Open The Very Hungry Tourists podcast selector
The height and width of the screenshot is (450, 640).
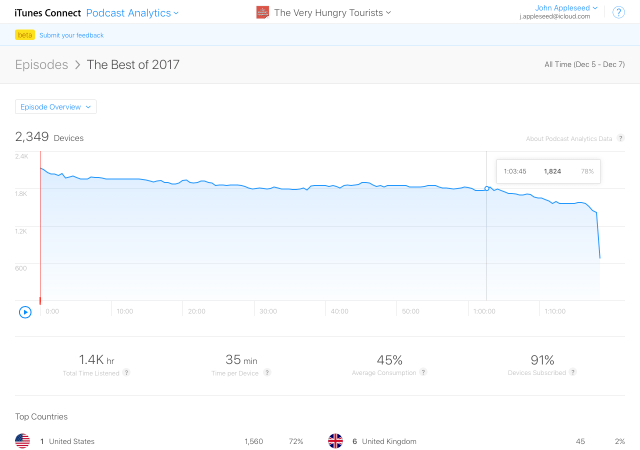332,13
